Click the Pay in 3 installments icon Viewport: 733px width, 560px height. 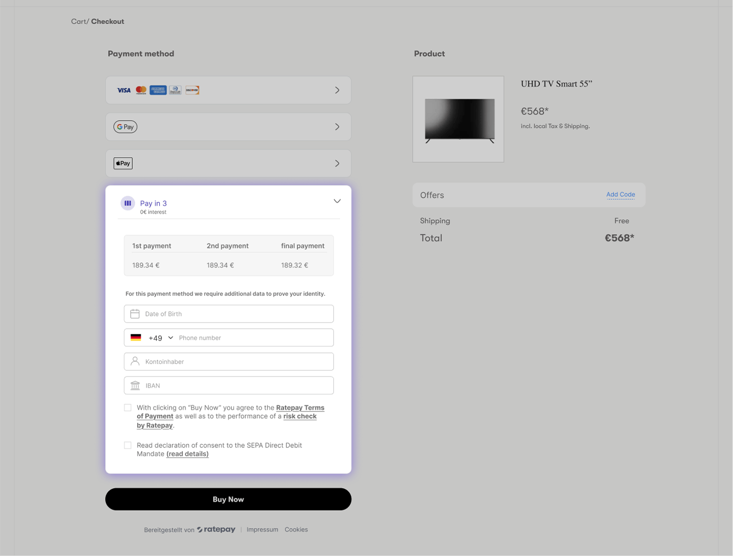128,203
